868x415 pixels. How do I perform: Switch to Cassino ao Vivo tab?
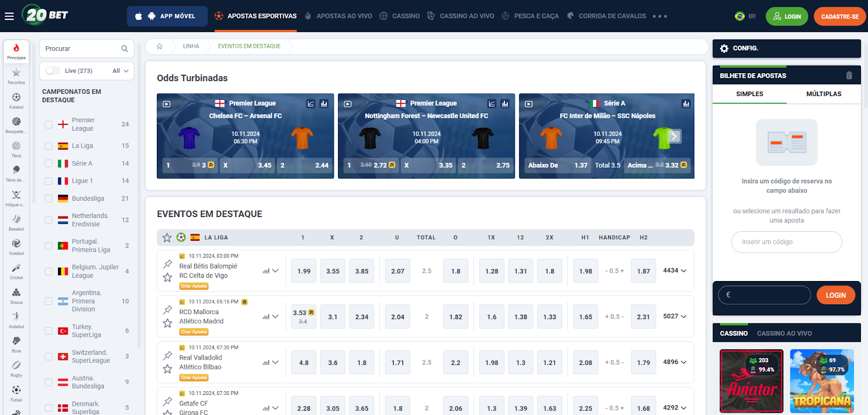pyautogui.click(x=784, y=334)
